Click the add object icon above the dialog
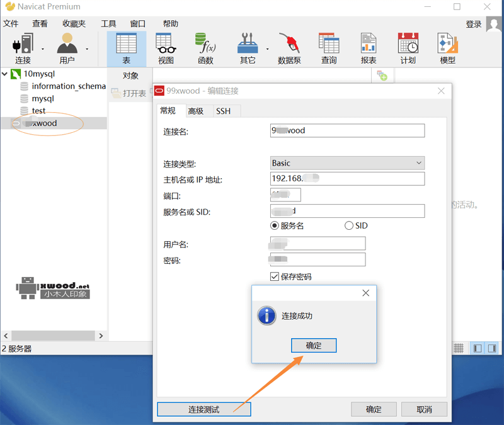 (x=382, y=76)
